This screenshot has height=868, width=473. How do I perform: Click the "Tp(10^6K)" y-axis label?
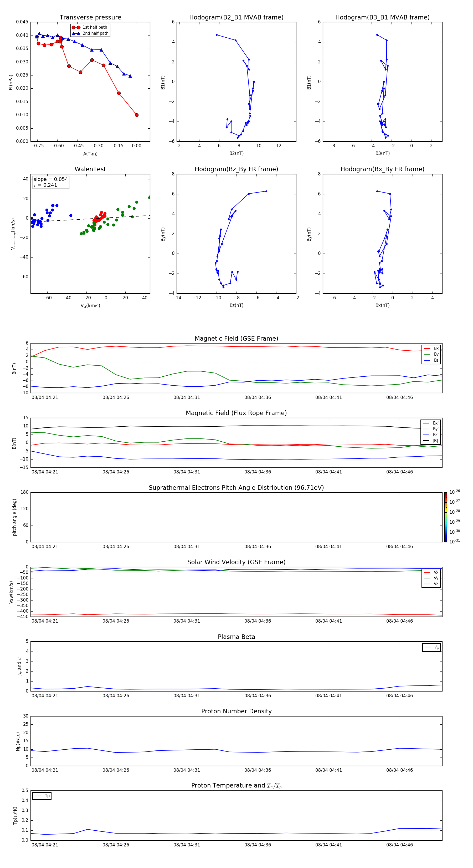point(16,815)
